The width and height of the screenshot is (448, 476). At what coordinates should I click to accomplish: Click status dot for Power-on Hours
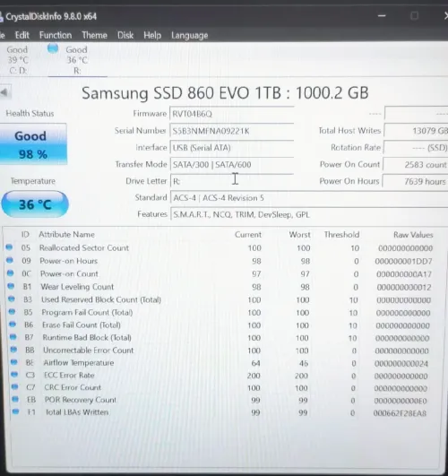tap(10, 260)
